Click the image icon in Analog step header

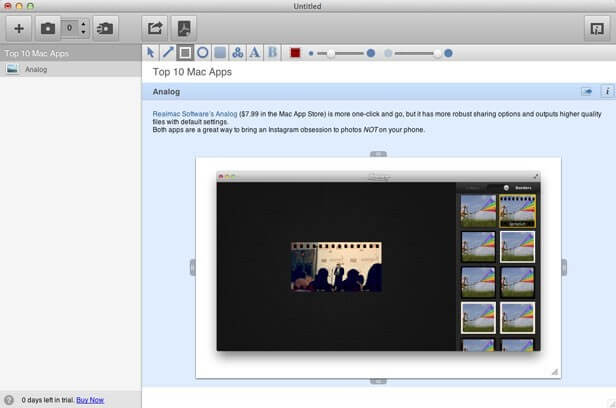coord(587,91)
